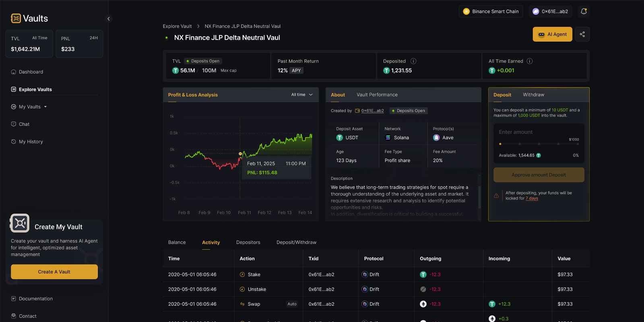644x322 pixels.
Task: Click the TVL All Time stat card
Action: click(x=29, y=44)
